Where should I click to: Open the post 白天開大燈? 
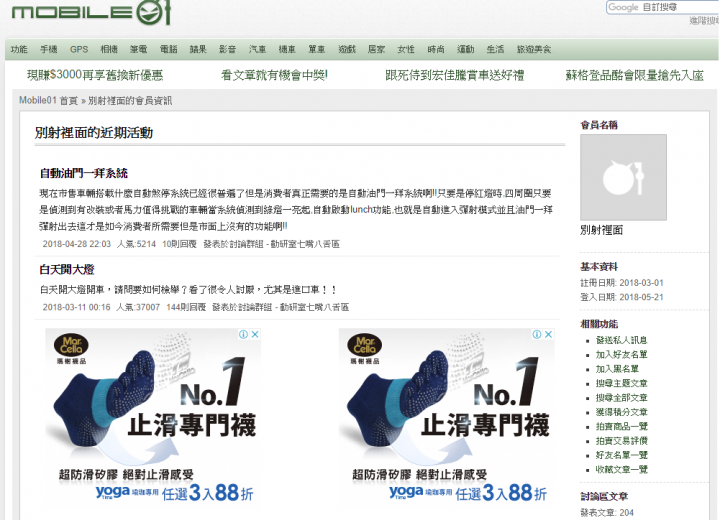[67, 270]
